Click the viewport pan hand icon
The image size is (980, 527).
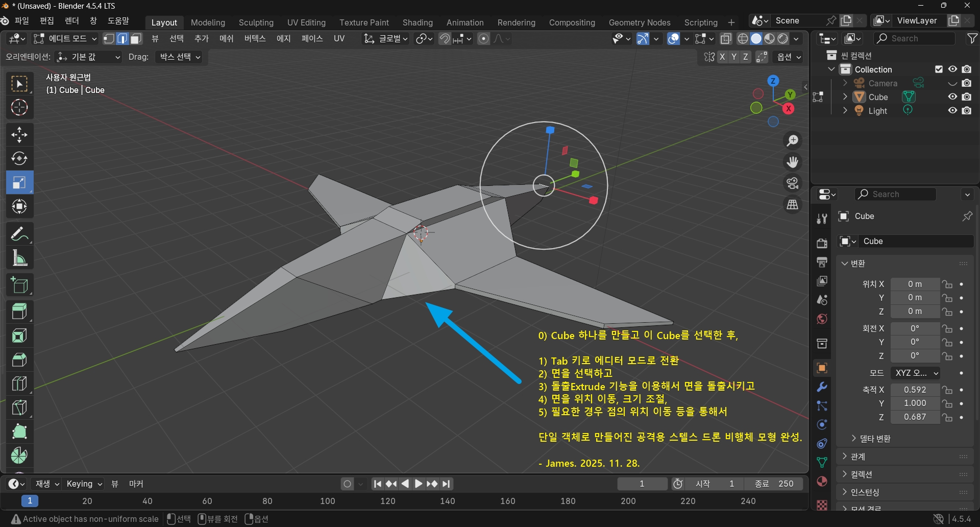click(x=793, y=162)
